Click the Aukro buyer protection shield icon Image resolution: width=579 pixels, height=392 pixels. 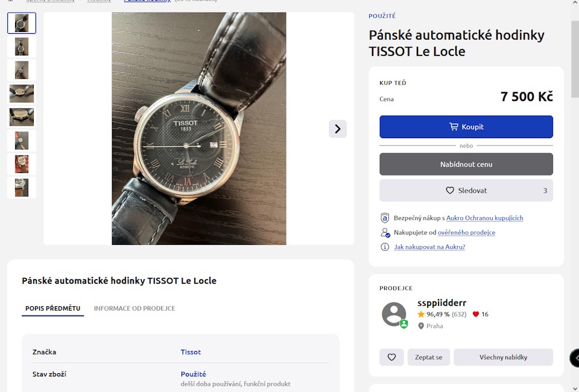pyautogui.click(x=385, y=218)
